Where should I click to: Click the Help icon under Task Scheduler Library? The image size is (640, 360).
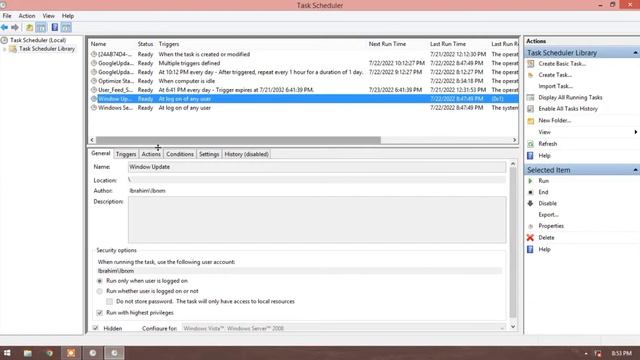(530, 156)
